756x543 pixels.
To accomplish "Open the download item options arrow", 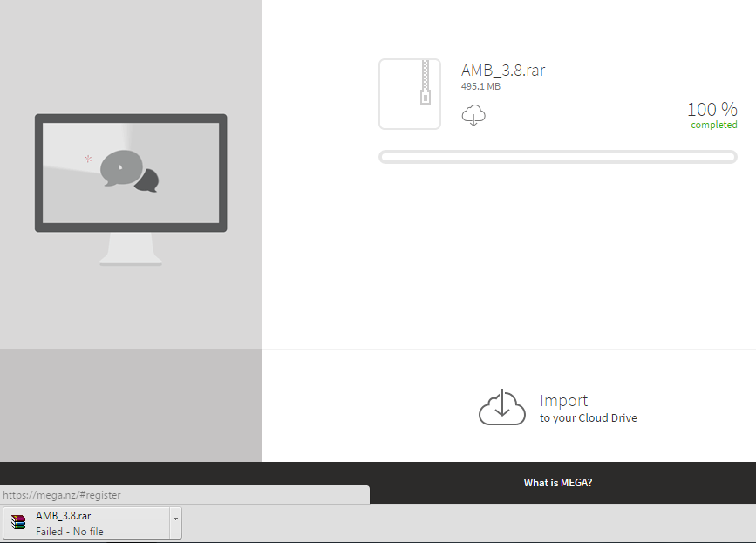I will tap(175, 519).
